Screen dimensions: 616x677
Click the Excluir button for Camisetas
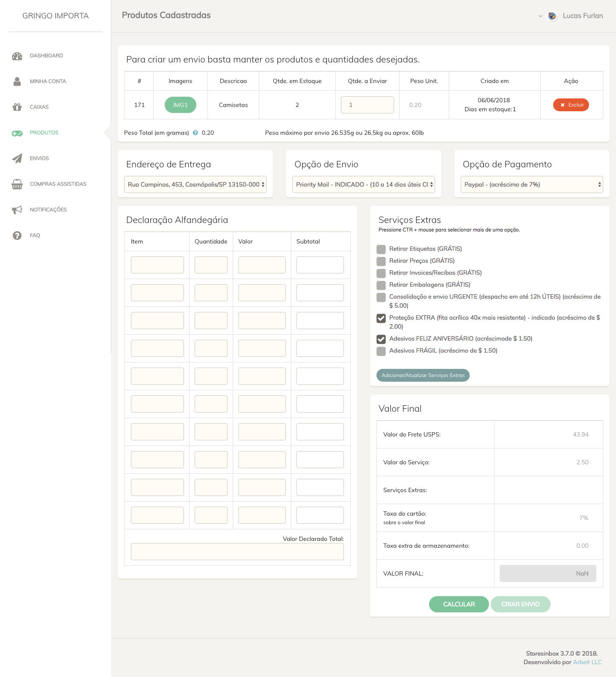[x=571, y=105]
